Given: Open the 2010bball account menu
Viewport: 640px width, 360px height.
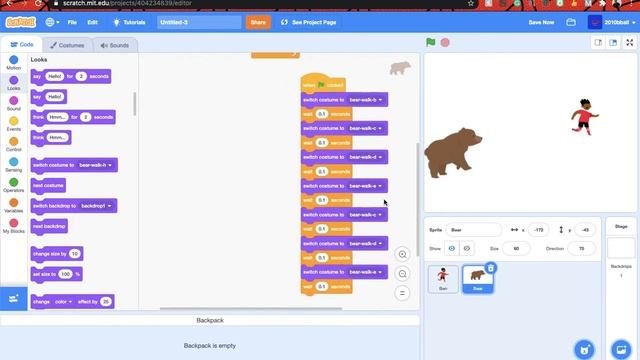Looking at the screenshot, I should coord(611,22).
